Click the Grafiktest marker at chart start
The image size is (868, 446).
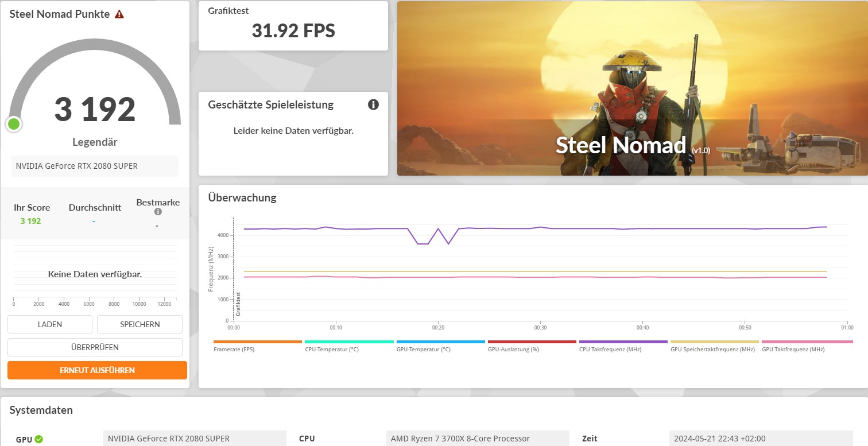238,304
